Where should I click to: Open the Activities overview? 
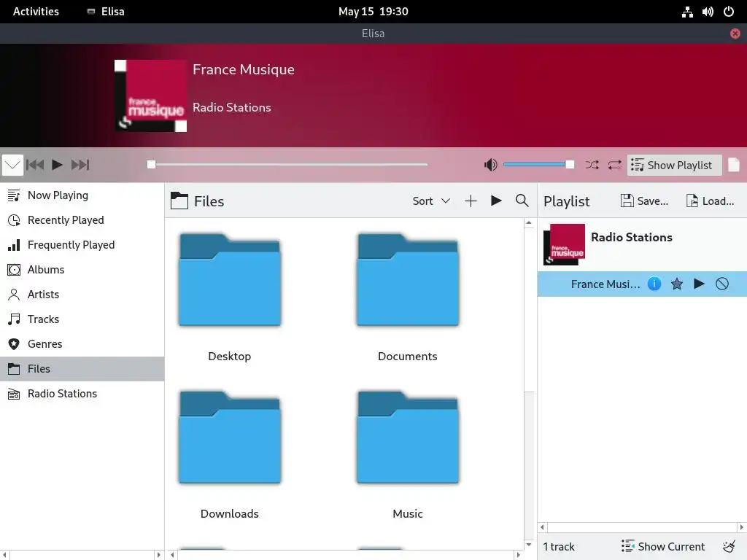click(x=36, y=12)
